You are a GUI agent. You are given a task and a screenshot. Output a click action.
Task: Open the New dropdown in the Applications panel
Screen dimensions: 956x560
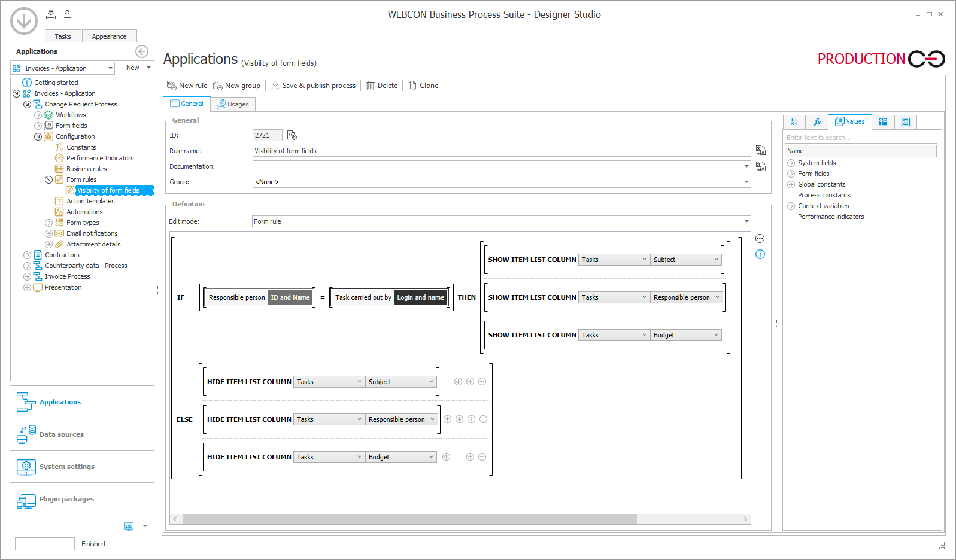point(138,68)
